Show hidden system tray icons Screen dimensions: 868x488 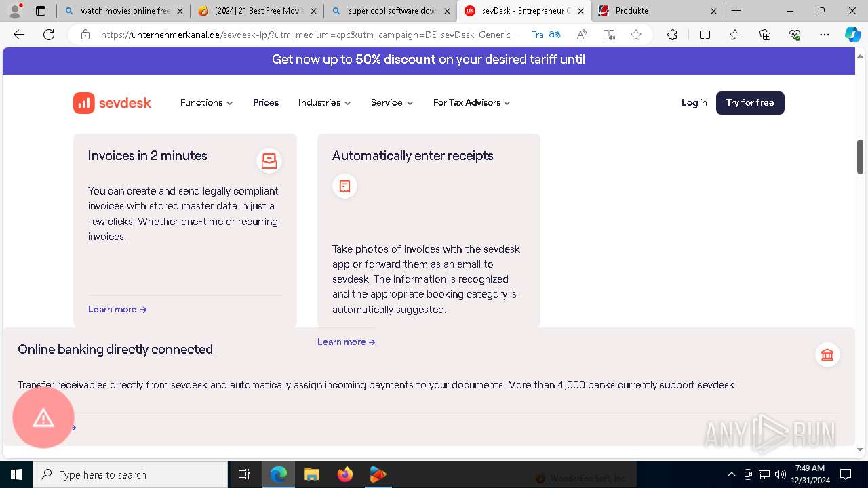pos(731,474)
